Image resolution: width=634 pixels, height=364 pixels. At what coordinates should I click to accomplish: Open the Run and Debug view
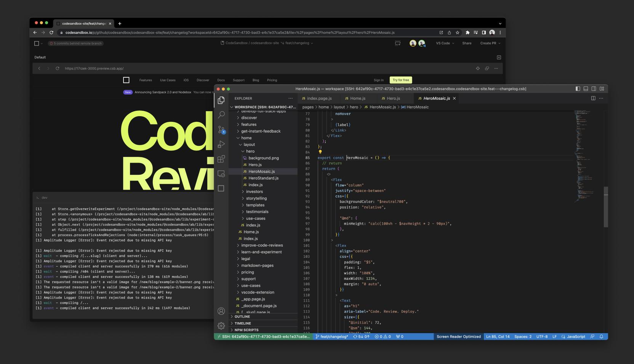pyautogui.click(x=221, y=144)
